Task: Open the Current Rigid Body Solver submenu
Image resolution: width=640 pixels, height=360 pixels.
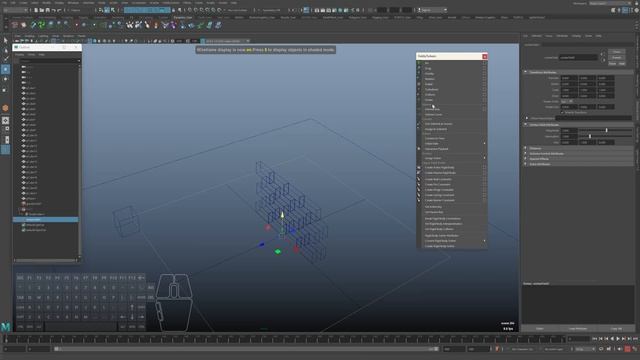Action: [484, 241]
